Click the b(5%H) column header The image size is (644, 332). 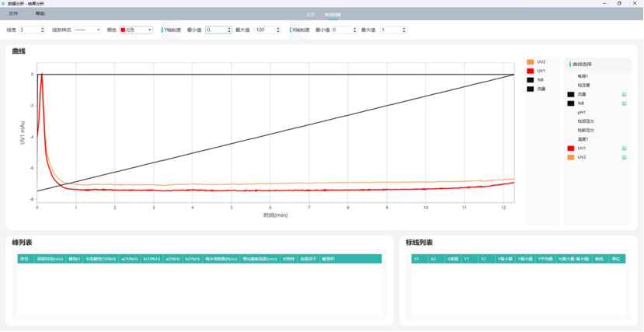pyautogui.click(x=192, y=259)
